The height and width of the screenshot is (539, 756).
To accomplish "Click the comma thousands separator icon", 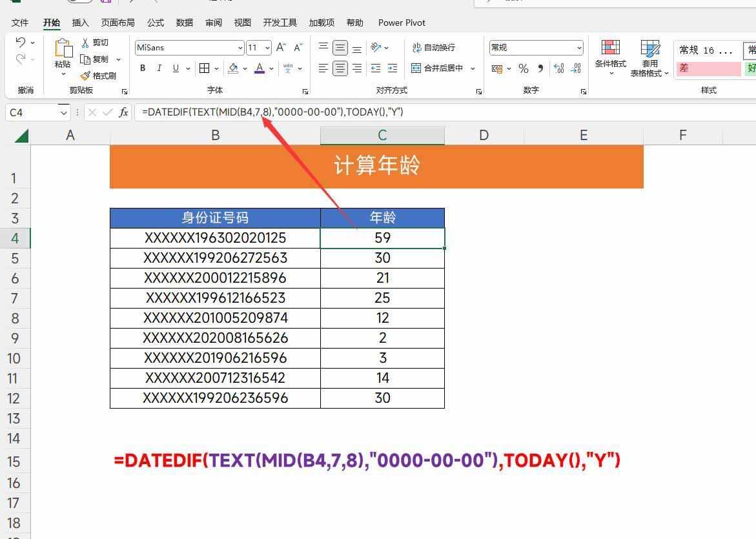I will (x=540, y=68).
